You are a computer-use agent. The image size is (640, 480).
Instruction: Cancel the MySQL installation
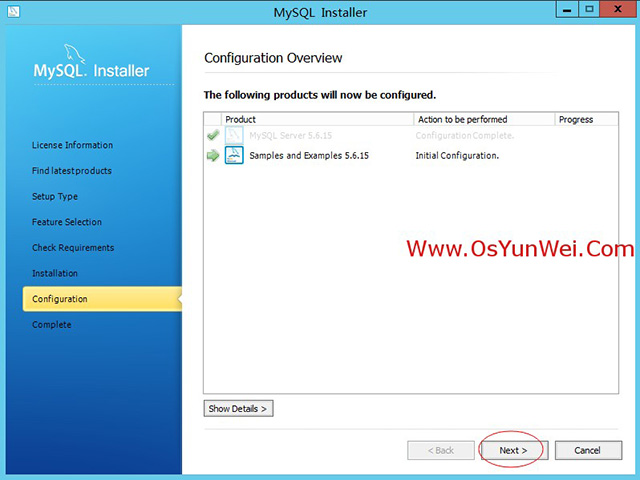[588, 450]
